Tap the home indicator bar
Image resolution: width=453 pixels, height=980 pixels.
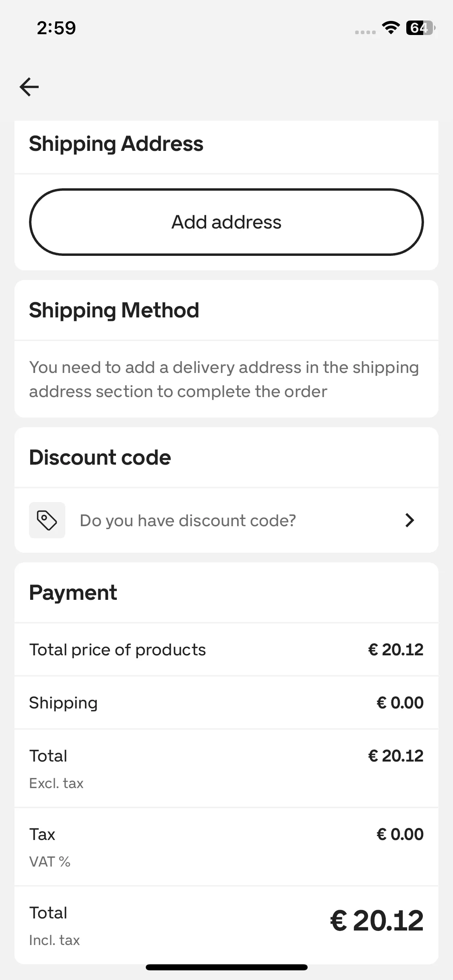[226, 967]
